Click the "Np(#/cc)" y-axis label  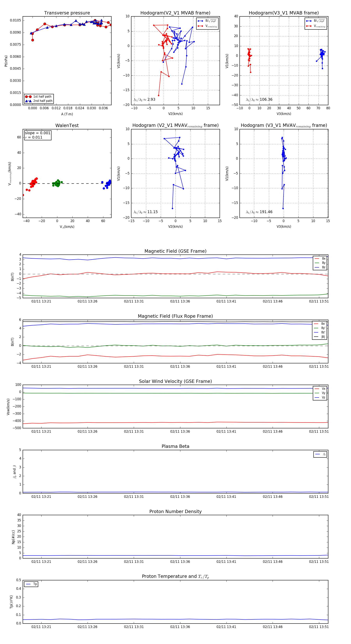(x=13, y=537)
